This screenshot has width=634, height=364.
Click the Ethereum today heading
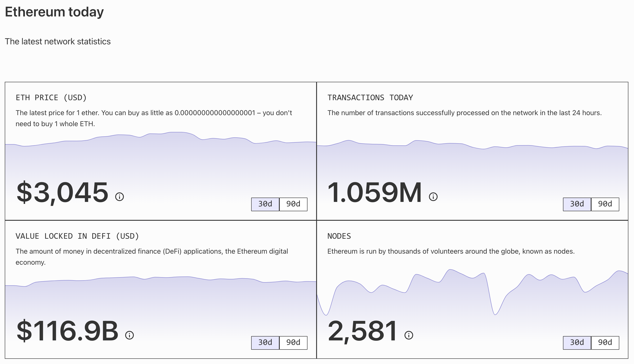[54, 12]
